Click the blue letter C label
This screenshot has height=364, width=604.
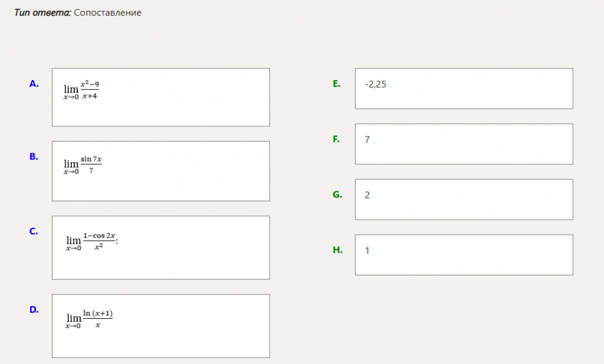(x=34, y=231)
